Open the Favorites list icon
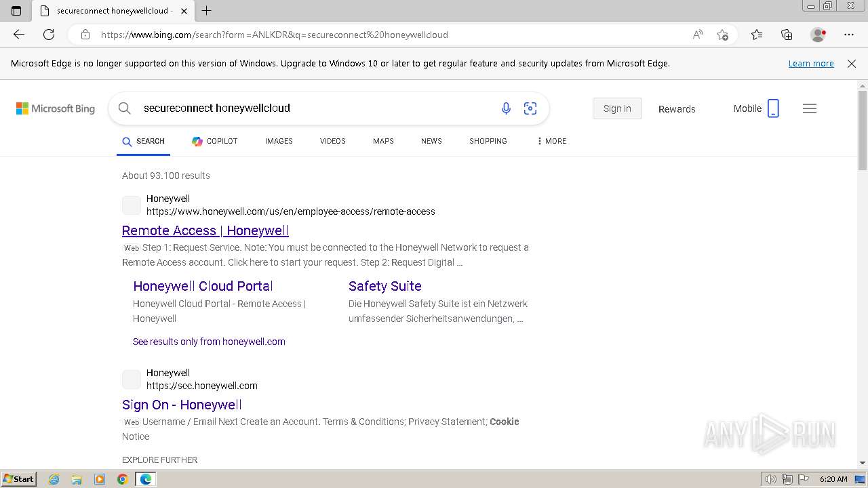The width and height of the screenshot is (868, 488). (757, 35)
